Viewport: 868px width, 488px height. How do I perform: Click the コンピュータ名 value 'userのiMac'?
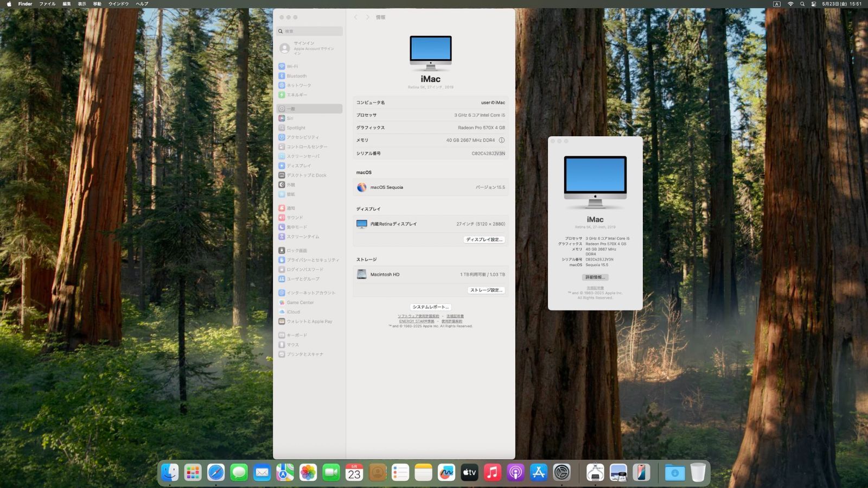[x=493, y=103]
